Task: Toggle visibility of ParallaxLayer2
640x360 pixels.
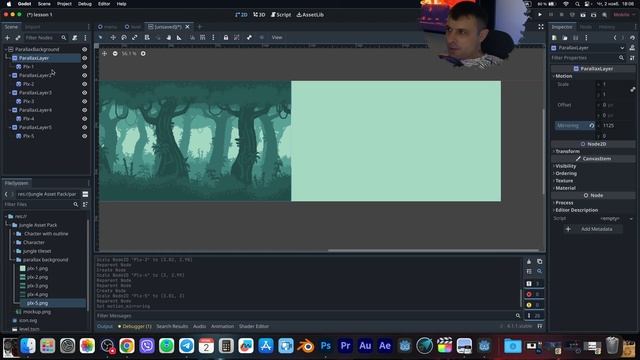Action: [x=84, y=75]
